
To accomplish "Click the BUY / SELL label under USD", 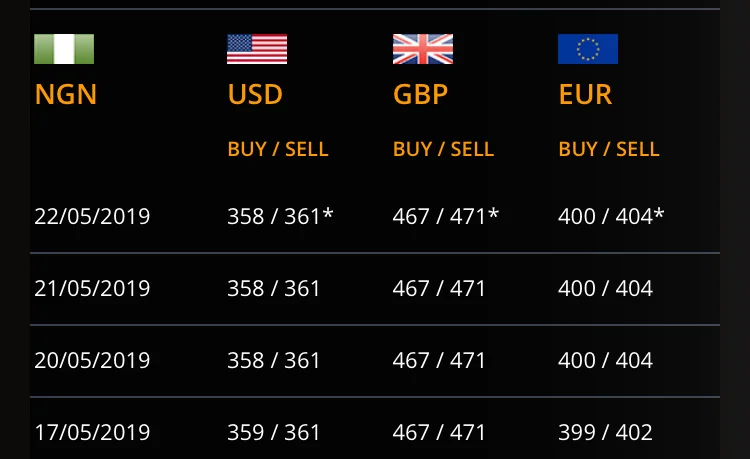I will [278, 149].
